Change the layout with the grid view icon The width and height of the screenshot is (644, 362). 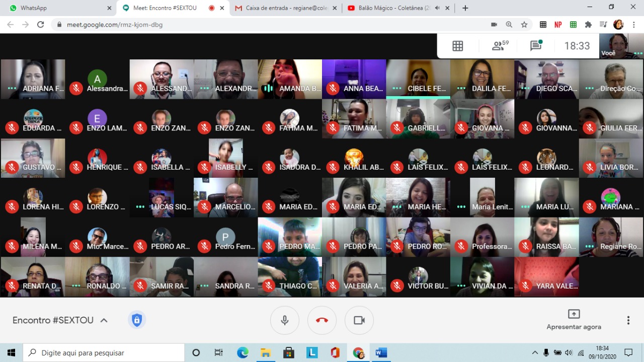coord(457,46)
